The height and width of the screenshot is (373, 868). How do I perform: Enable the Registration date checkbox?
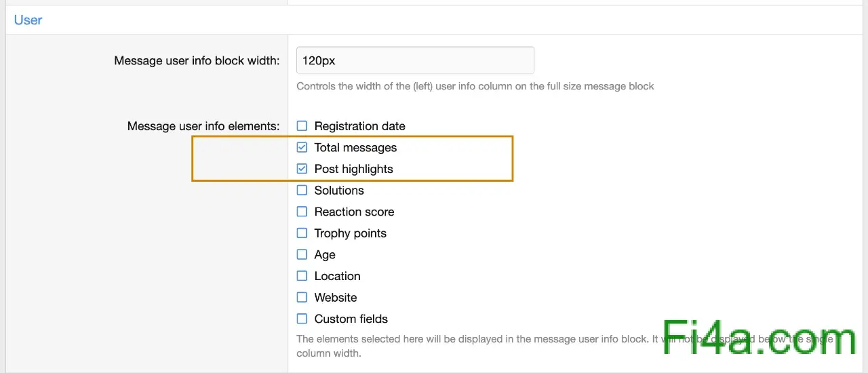[x=302, y=126]
